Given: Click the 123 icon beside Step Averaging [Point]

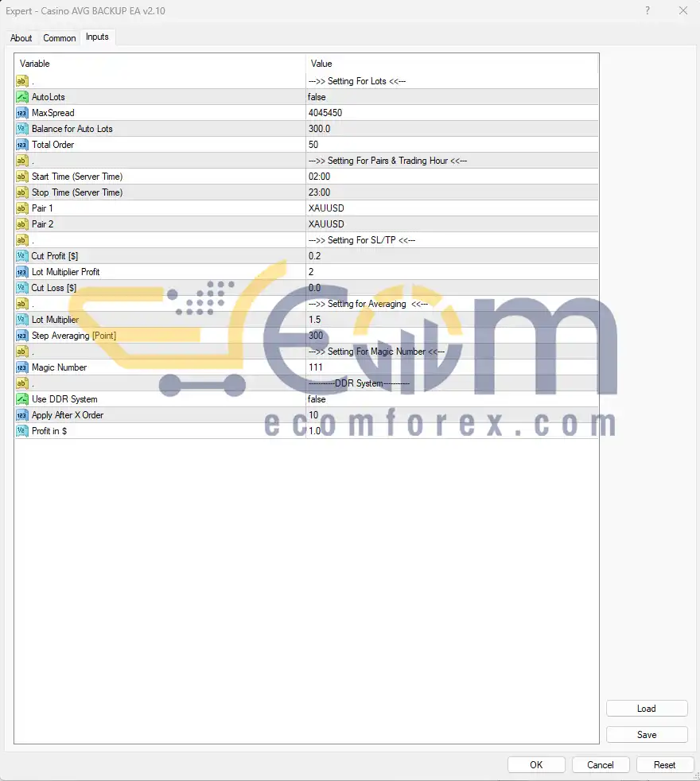Looking at the screenshot, I should [x=21, y=335].
